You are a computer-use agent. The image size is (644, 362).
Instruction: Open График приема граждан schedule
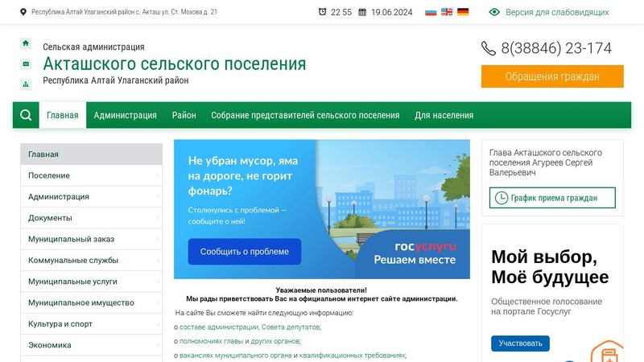(553, 198)
